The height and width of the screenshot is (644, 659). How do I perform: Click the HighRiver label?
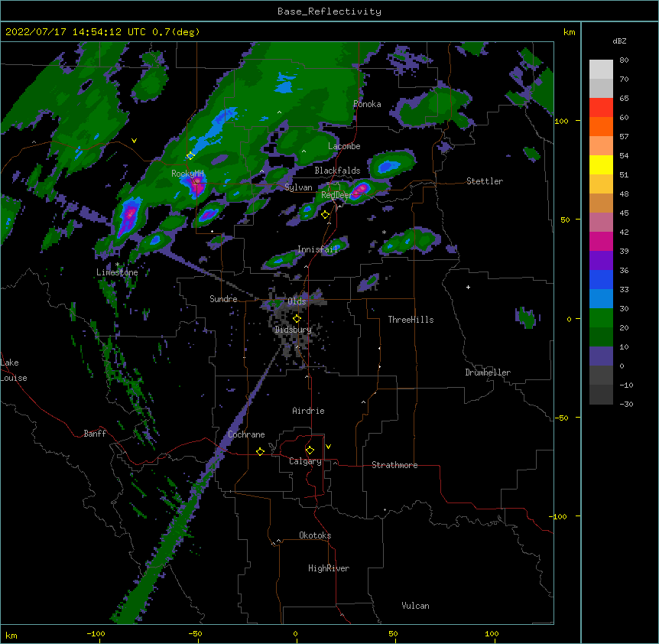coord(329,568)
